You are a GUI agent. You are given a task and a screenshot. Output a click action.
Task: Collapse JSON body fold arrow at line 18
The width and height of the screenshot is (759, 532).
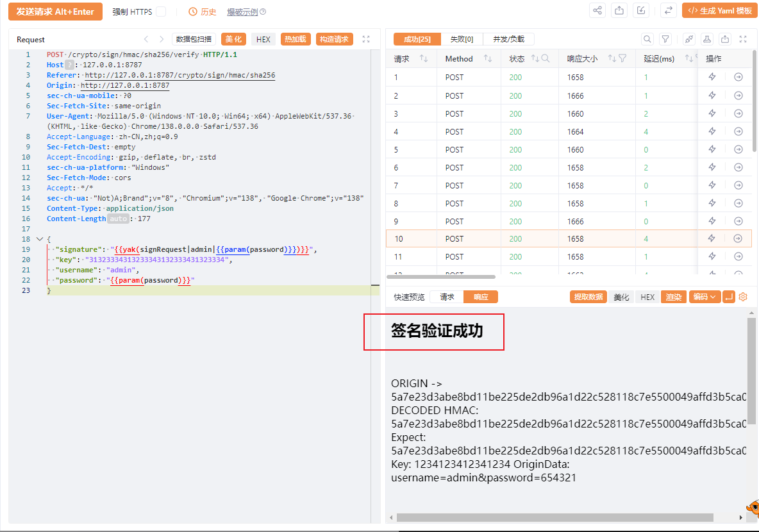pyautogui.click(x=40, y=239)
